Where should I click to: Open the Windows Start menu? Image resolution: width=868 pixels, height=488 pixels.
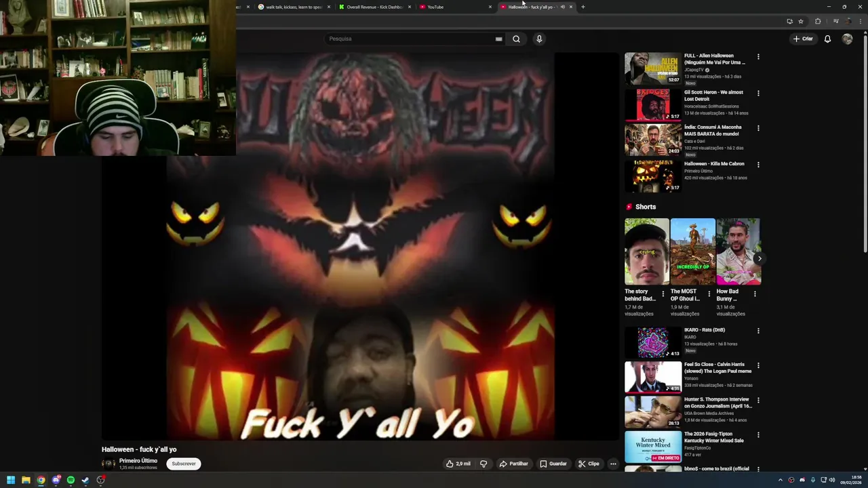[x=11, y=480]
